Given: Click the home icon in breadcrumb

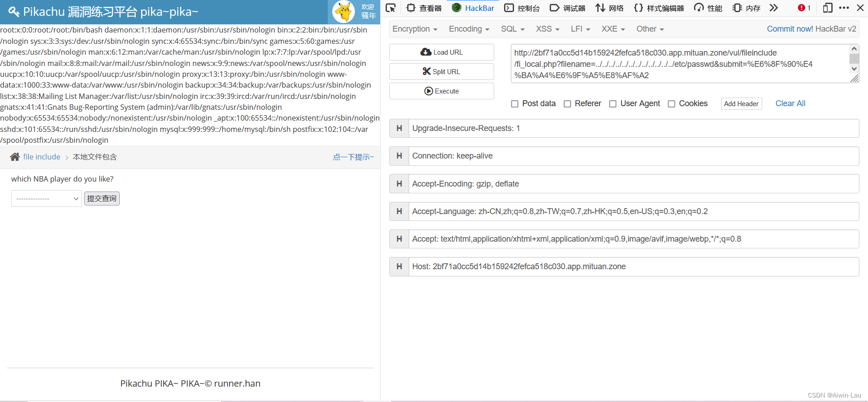Looking at the screenshot, I should [x=15, y=157].
